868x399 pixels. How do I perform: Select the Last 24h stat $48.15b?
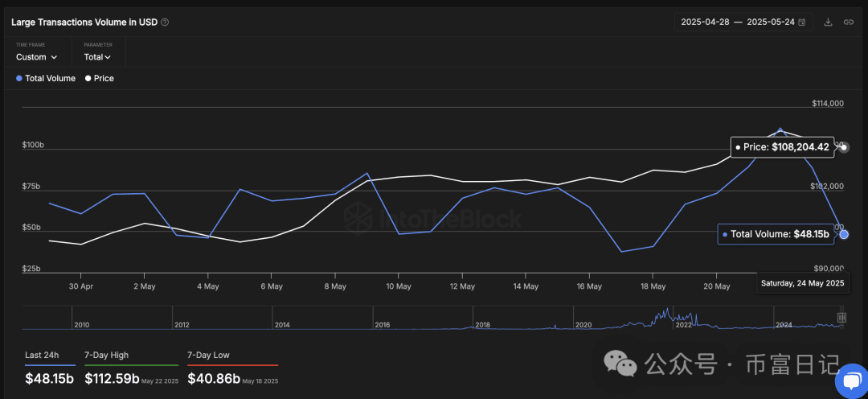tap(49, 379)
